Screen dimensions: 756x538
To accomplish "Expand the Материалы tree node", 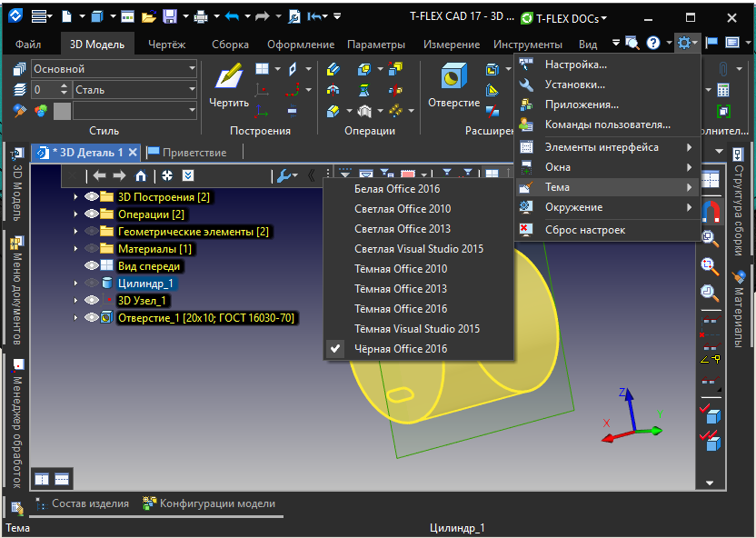I will tap(75, 249).
